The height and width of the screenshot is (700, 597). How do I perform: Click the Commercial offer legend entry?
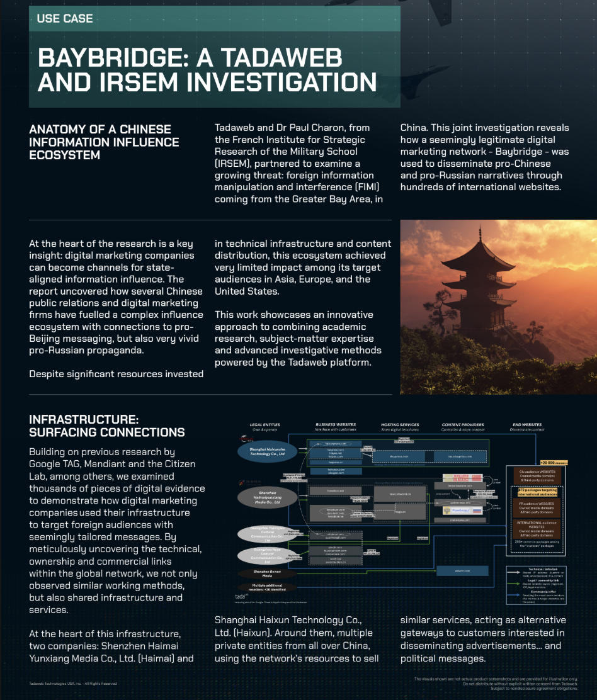coord(537,596)
